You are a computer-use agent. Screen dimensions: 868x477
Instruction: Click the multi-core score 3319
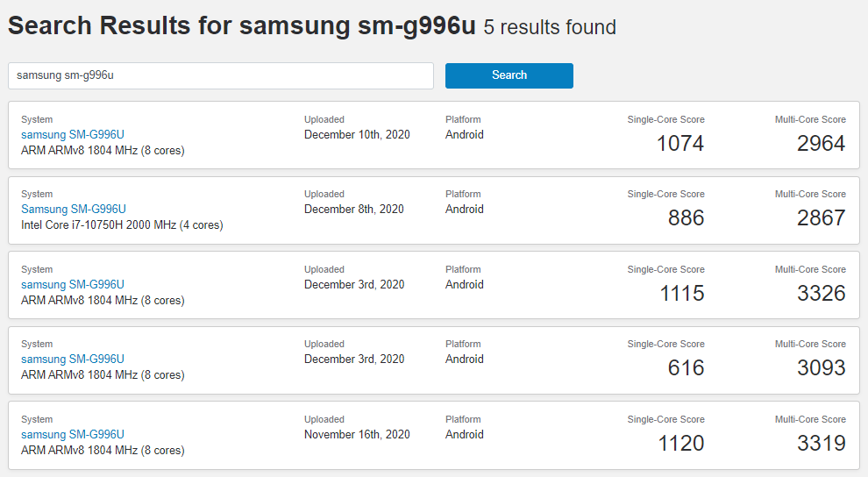click(821, 443)
